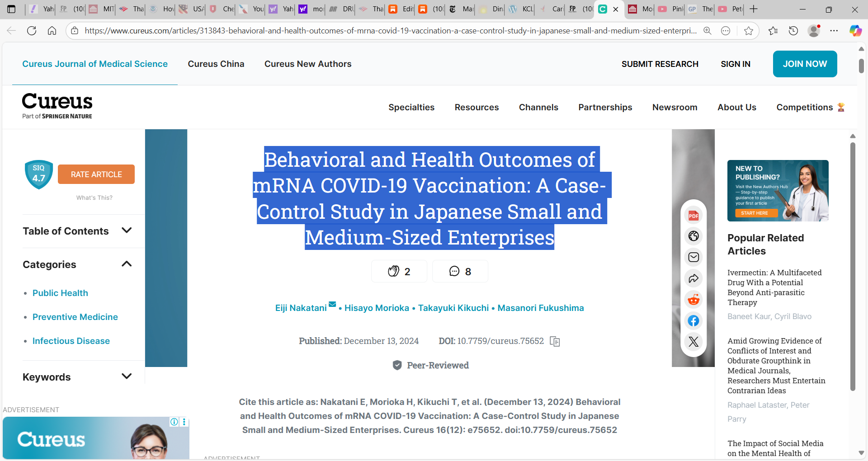The image size is (868, 461).
Task: Switch to Cureus China tab
Action: 216,64
